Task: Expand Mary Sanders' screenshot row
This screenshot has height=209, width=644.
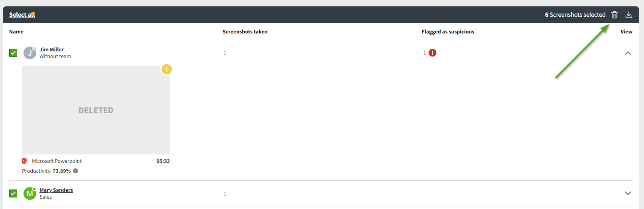Action: 628,193
